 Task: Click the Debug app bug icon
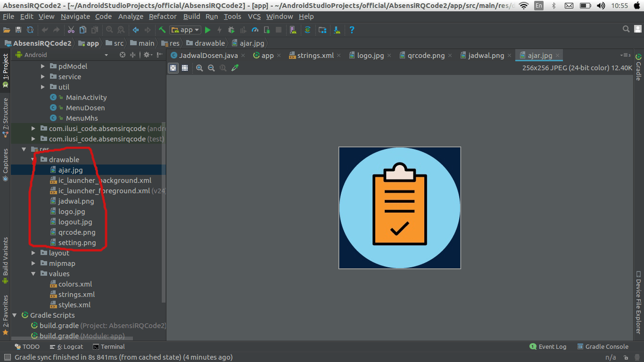[x=231, y=30]
